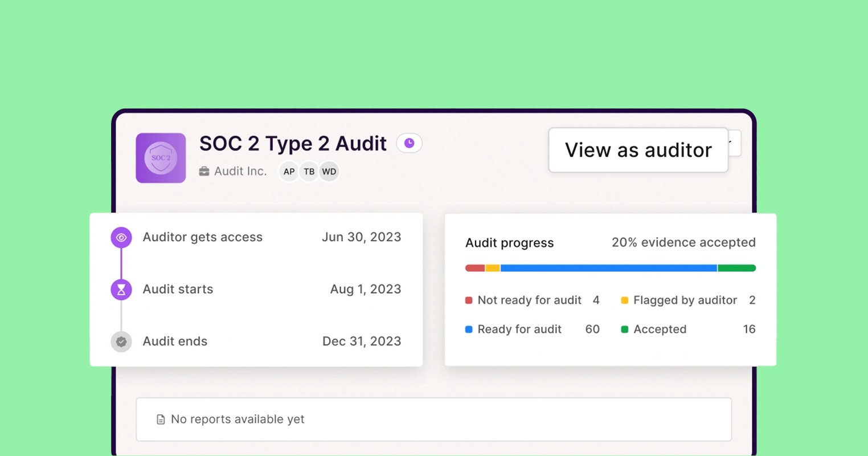868x456 pixels.
Task: Toggle the Not ready for audit legend marker
Action: (x=469, y=300)
